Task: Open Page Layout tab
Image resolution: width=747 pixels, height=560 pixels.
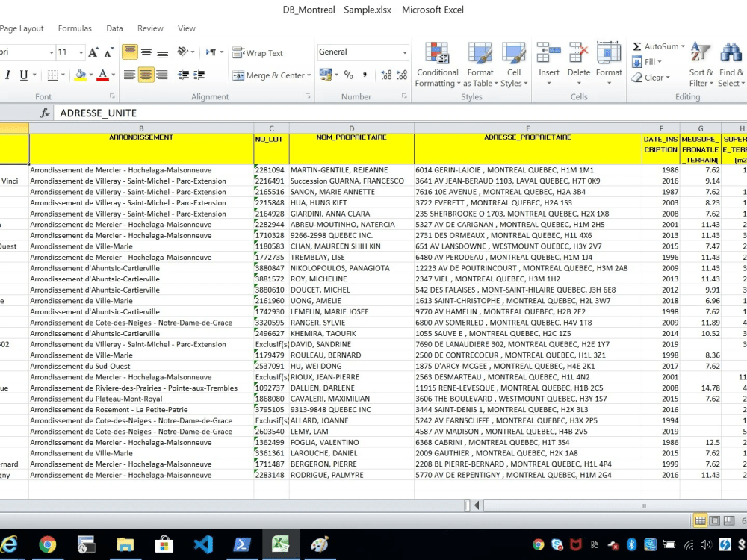Action: click(x=22, y=28)
